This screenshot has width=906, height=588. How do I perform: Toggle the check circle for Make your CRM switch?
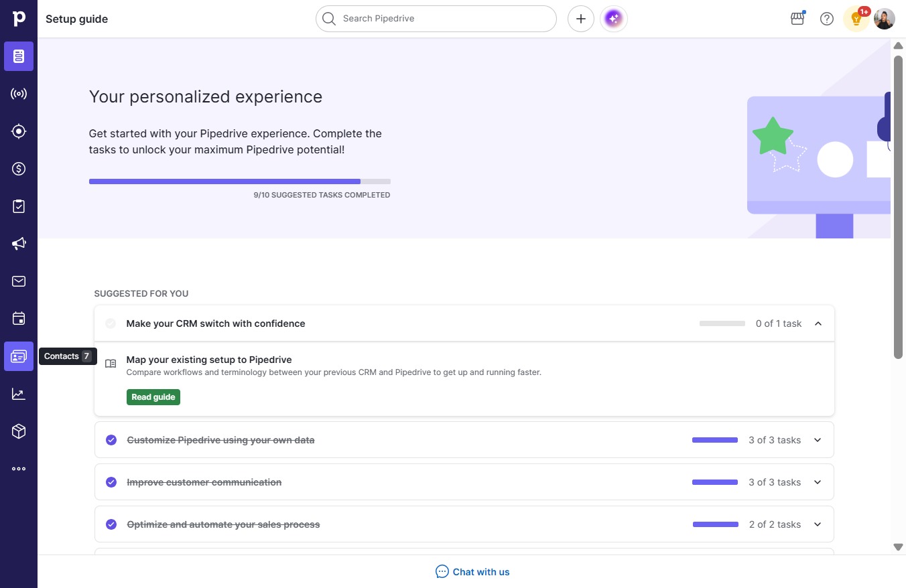tap(111, 323)
